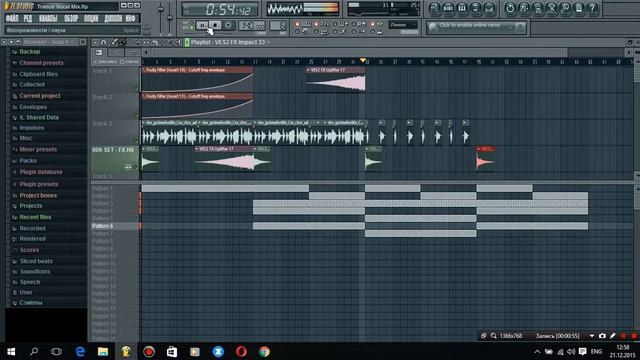The image size is (640, 360).
Task: Open Windows Start menu
Action: click(x=11, y=351)
